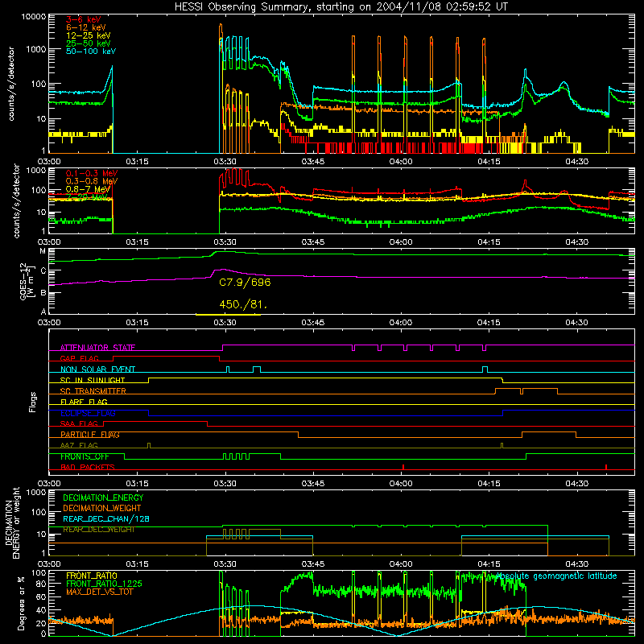Click the FRONT_RATIO legend label
The height and width of the screenshot is (644, 644).
pyautogui.click(x=92, y=576)
